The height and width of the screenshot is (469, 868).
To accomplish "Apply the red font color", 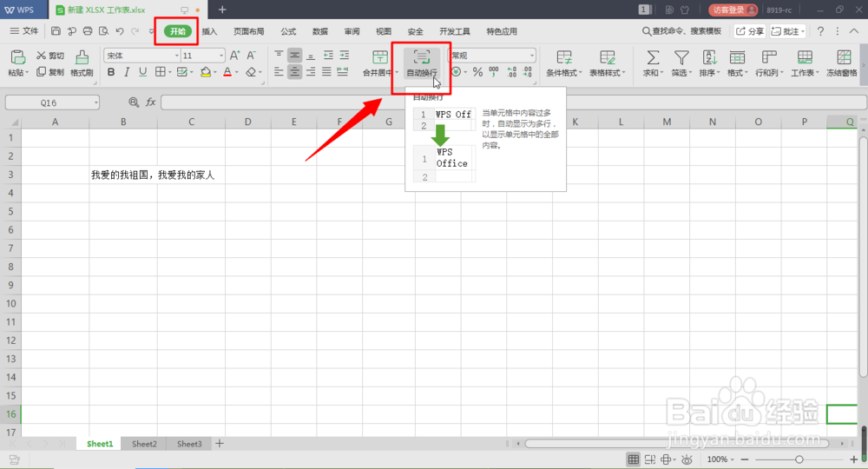I will click(227, 72).
